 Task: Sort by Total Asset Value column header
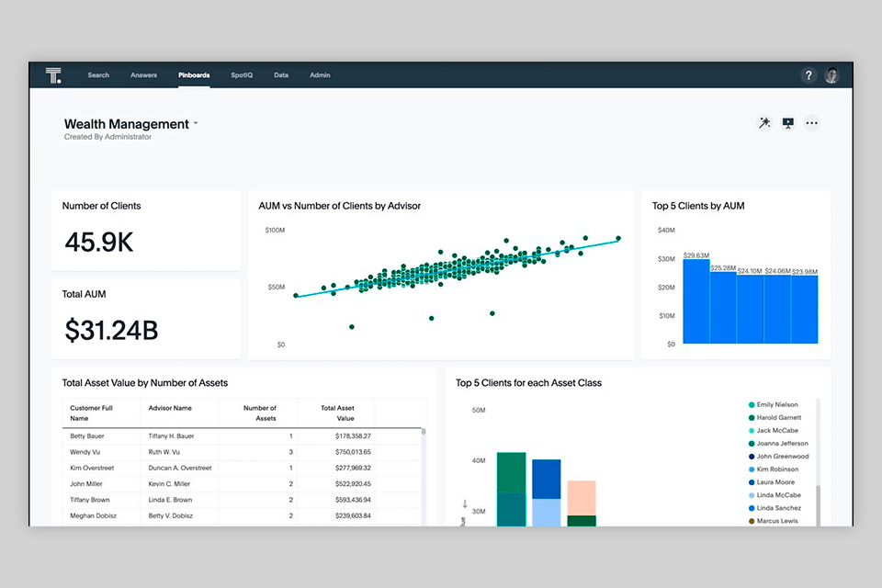(x=337, y=413)
